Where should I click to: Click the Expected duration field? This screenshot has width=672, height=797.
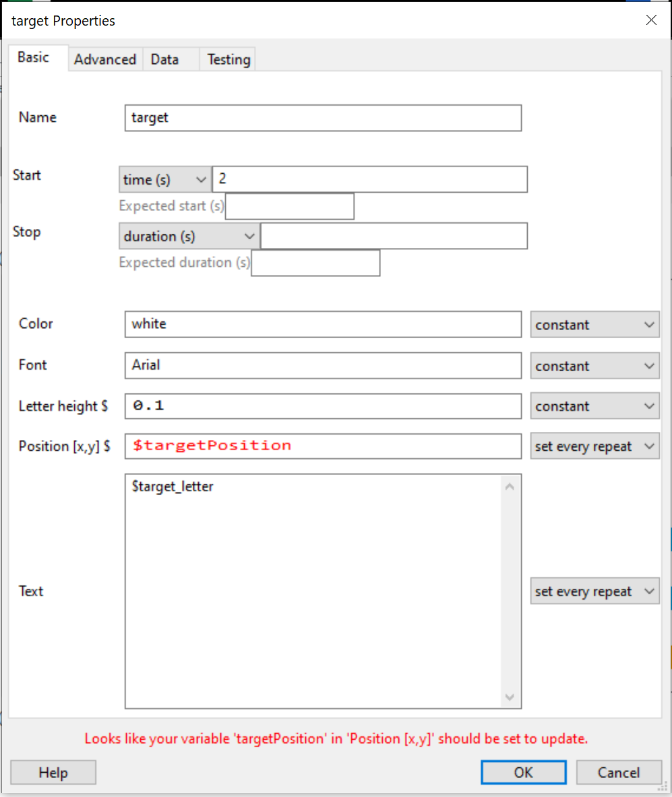315,263
